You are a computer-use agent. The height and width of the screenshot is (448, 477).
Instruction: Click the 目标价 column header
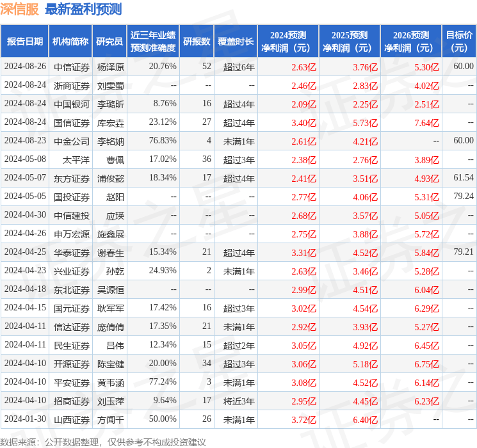(x=459, y=42)
